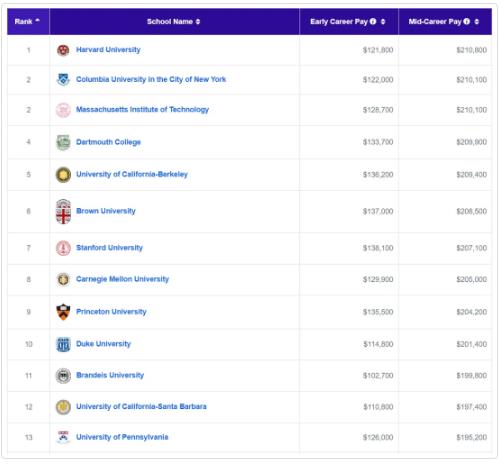Sort table by Early Career Pay
502x466 pixels.
coord(349,22)
